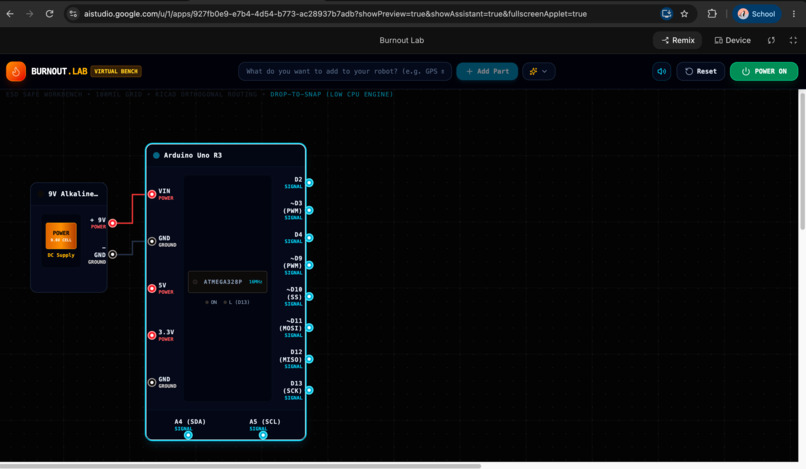Image resolution: width=806 pixels, height=469 pixels.
Task: Open the browser extensions puzzle icon
Action: point(712,14)
